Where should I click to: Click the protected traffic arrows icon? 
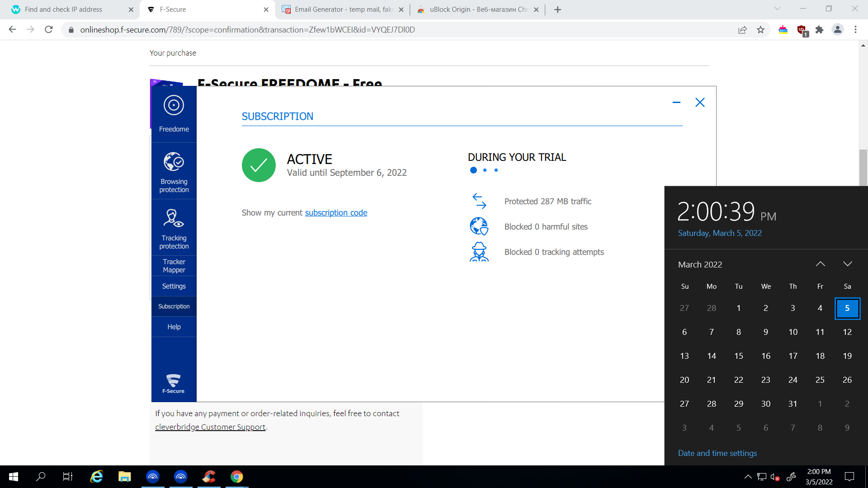coord(479,201)
